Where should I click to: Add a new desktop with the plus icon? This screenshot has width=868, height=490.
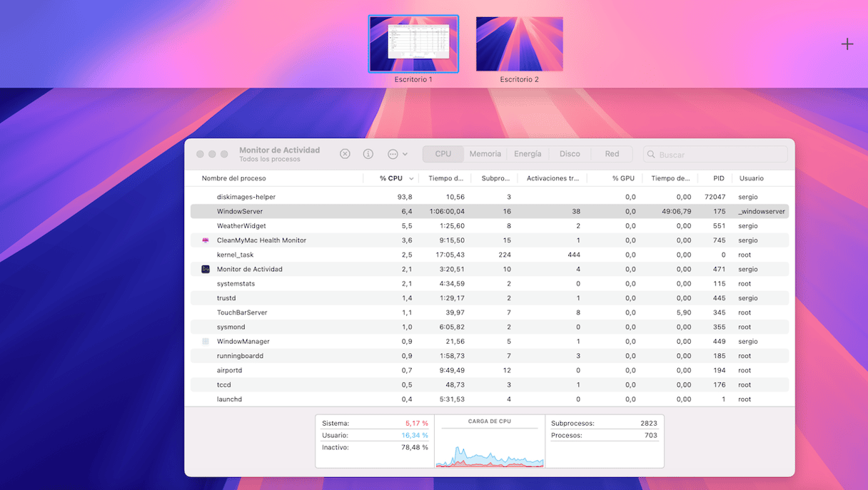[847, 44]
